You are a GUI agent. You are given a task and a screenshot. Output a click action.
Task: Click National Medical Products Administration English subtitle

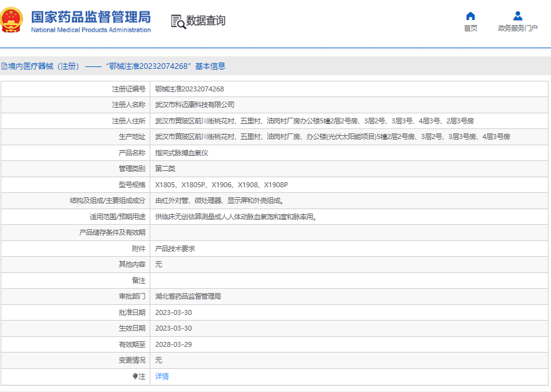point(91,30)
